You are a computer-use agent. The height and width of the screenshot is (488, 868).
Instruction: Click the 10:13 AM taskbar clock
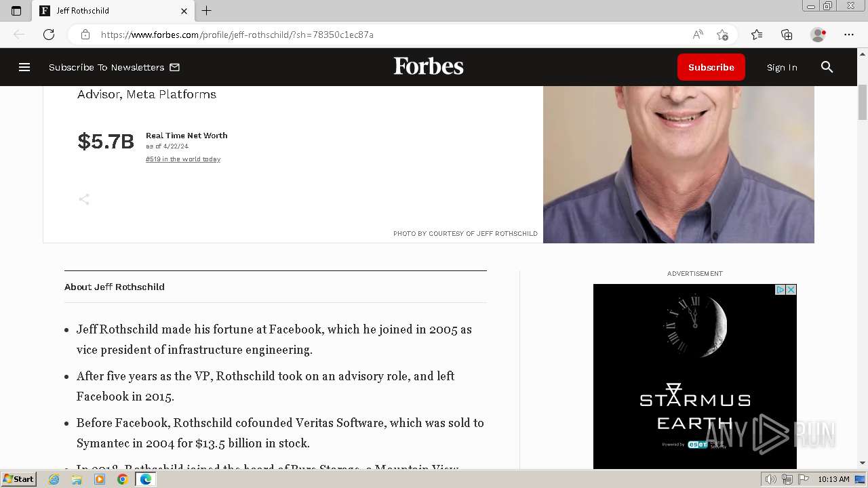(833, 479)
